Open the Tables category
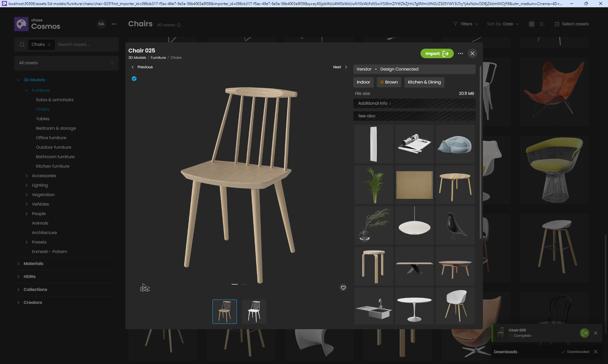The image size is (608, 364). (x=42, y=119)
